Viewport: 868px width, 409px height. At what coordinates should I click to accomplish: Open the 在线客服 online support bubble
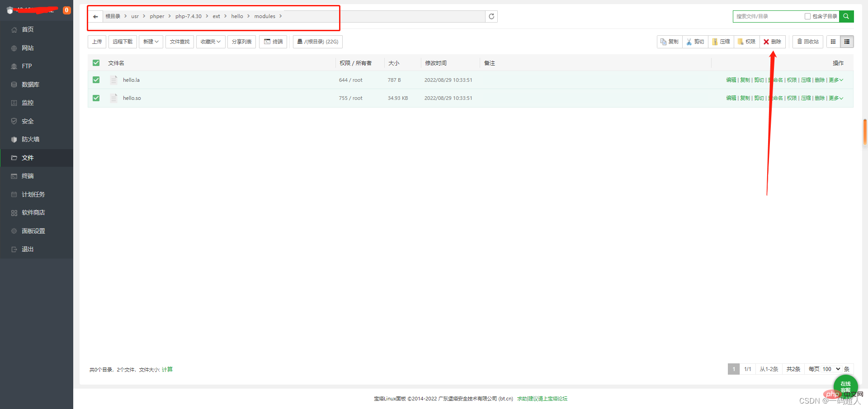click(x=845, y=386)
